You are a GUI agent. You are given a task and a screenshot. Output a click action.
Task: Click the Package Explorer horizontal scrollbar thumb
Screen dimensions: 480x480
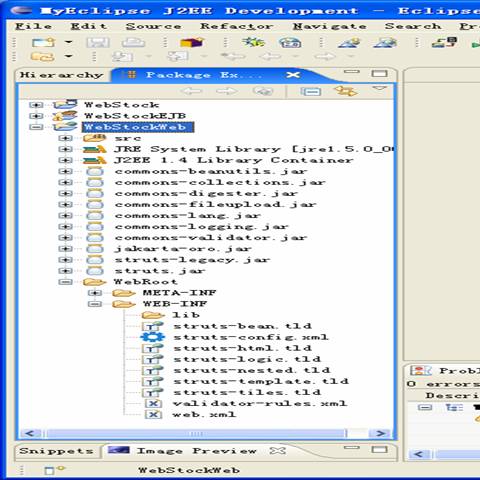point(196,434)
